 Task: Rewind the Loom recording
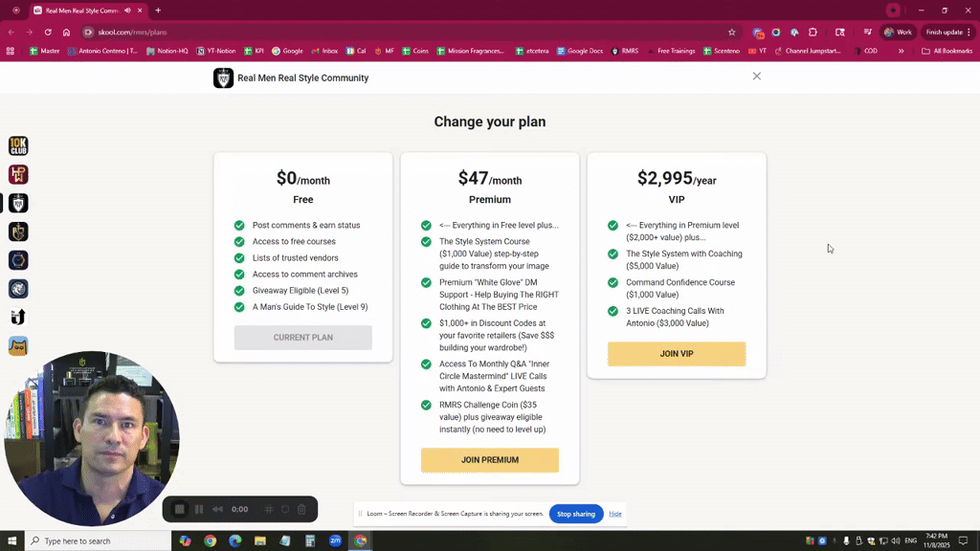coord(217,509)
